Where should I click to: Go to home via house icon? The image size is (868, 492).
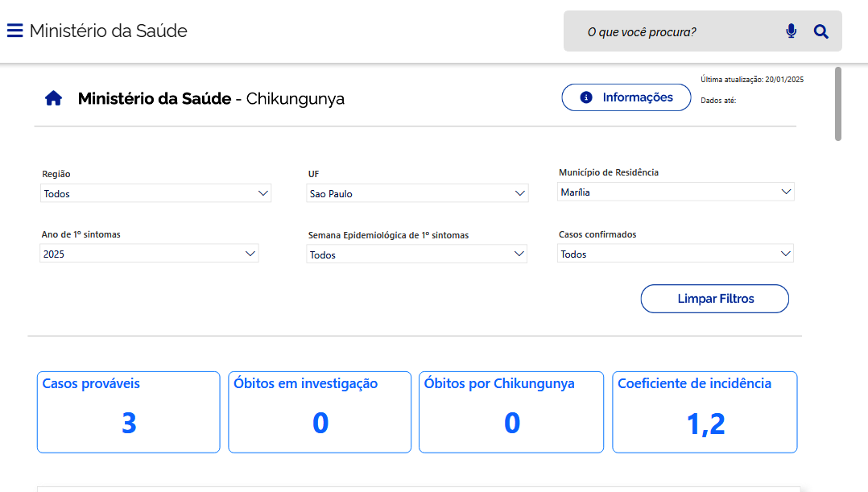(x=54, y=98)
